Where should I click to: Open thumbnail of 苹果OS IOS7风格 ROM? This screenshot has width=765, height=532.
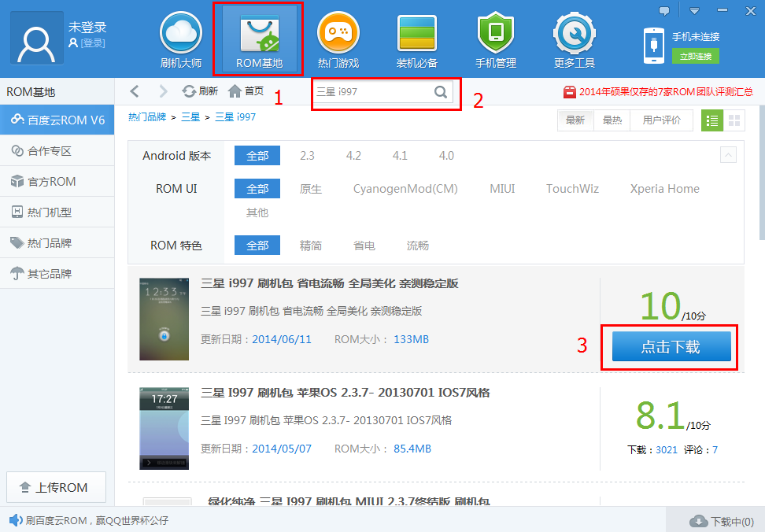(x=164, y=428)
